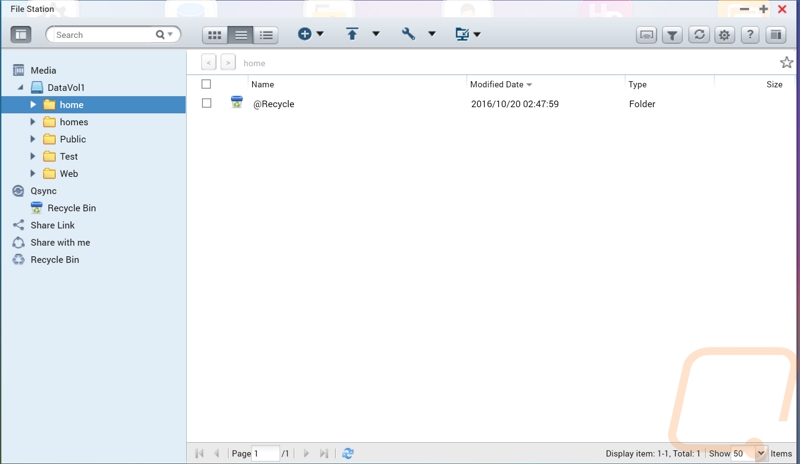Open the help question mark
This screenshot has height=464, width=800.
(x=750, y=35)
